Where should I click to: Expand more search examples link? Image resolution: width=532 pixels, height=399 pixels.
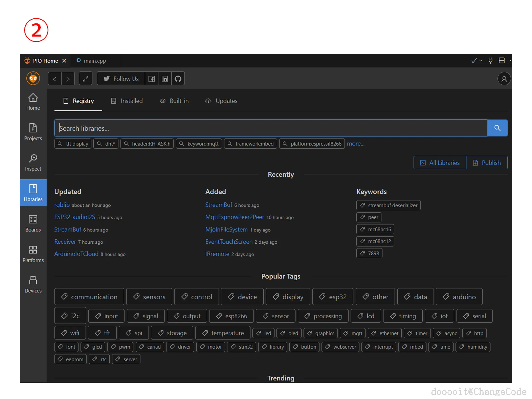point(355,144)
